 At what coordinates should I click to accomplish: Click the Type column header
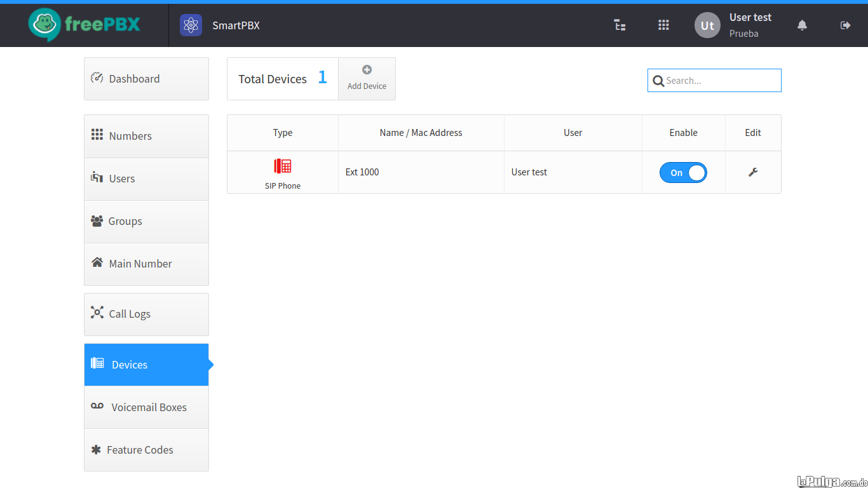[283, 133]
